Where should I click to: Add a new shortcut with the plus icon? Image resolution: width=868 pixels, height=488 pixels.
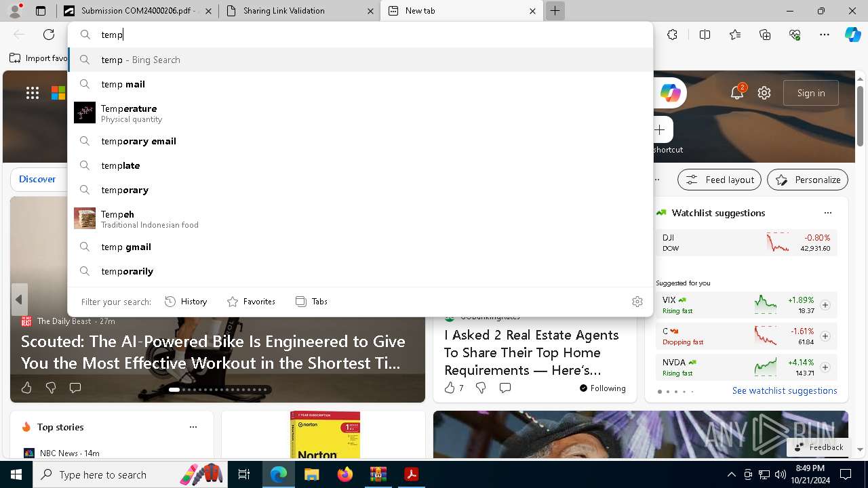click(660, 129)
